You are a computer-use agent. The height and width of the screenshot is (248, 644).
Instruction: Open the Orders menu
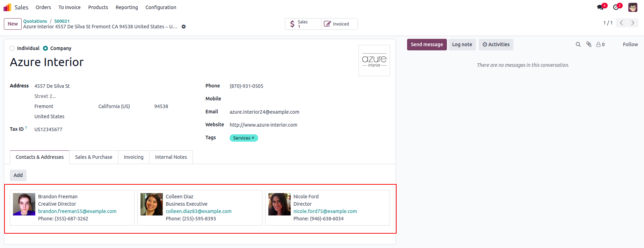click(x=43, y=7)
